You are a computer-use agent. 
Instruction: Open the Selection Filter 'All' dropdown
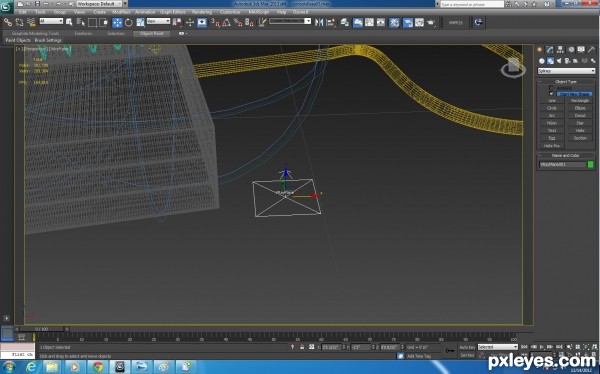[51, 21]
